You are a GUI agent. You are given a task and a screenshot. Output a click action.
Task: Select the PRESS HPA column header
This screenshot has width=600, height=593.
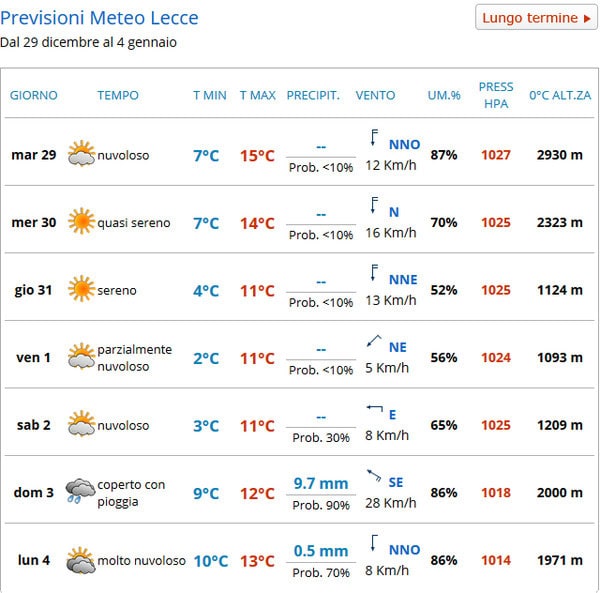tap(496, 95)
